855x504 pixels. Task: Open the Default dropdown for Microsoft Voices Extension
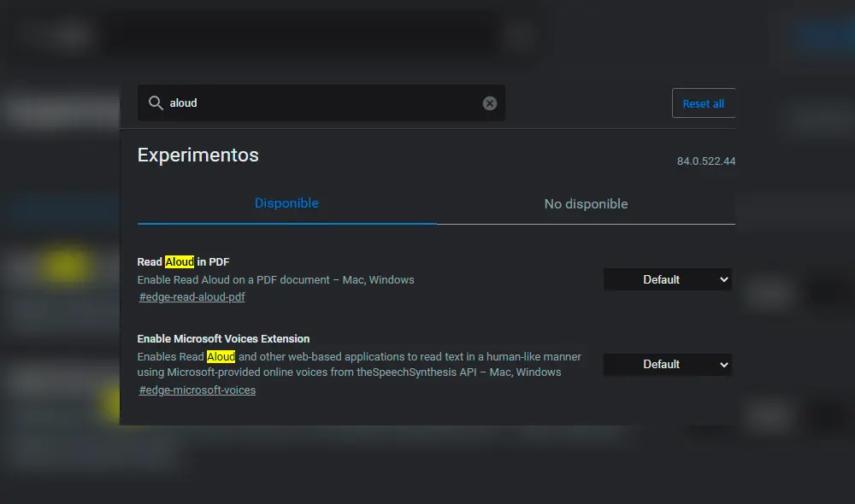click(x=667, y=364)
